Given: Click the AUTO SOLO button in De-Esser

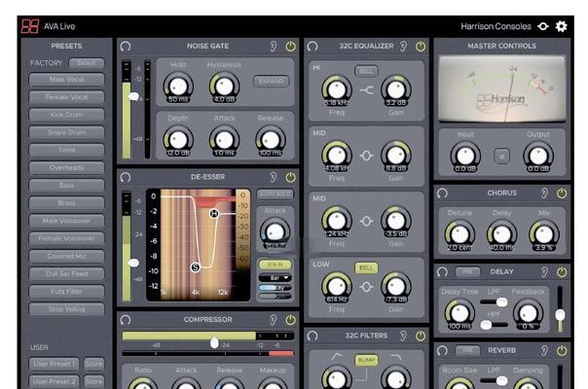Looking at the screenshot, I should click(276, 194).
